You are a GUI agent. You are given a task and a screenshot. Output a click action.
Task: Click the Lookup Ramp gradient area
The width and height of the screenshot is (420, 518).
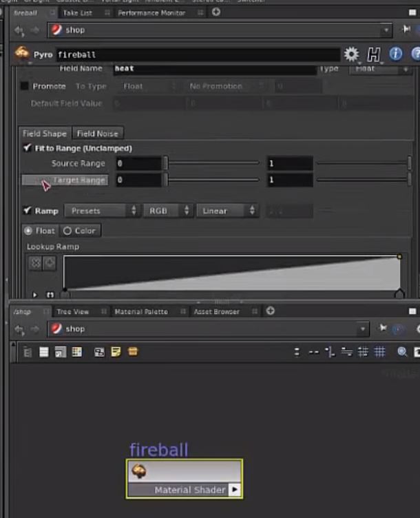[231, 273]
